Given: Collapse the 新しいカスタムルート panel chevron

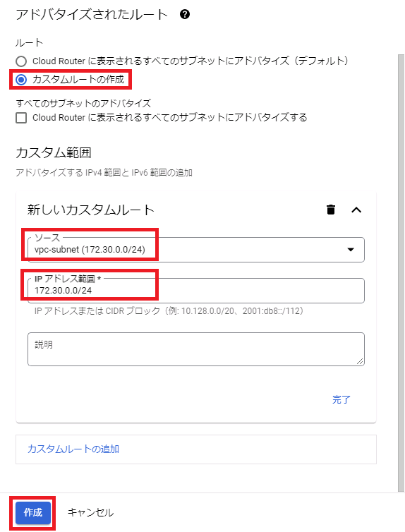Looking at the screenshot, I should (x=356, y=210).
